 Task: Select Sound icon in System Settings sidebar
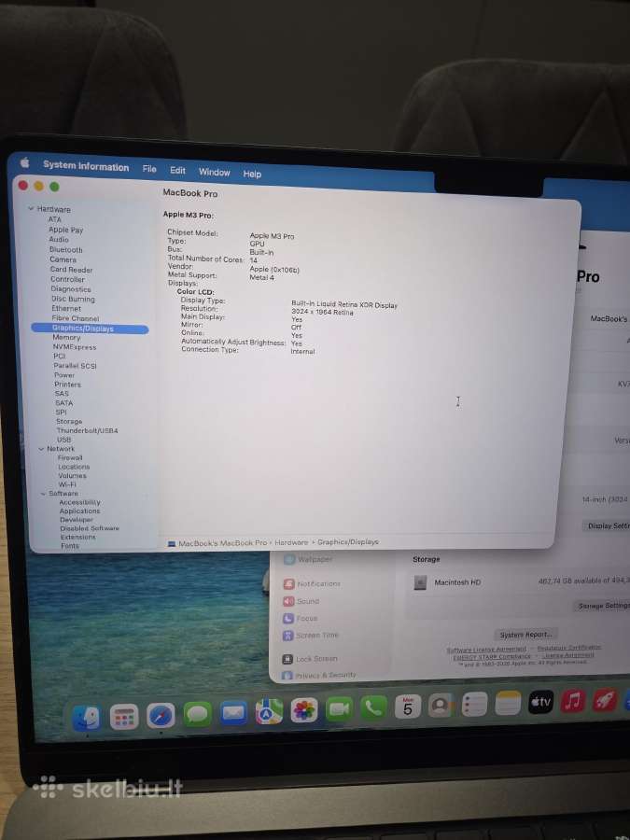point(288,601)
